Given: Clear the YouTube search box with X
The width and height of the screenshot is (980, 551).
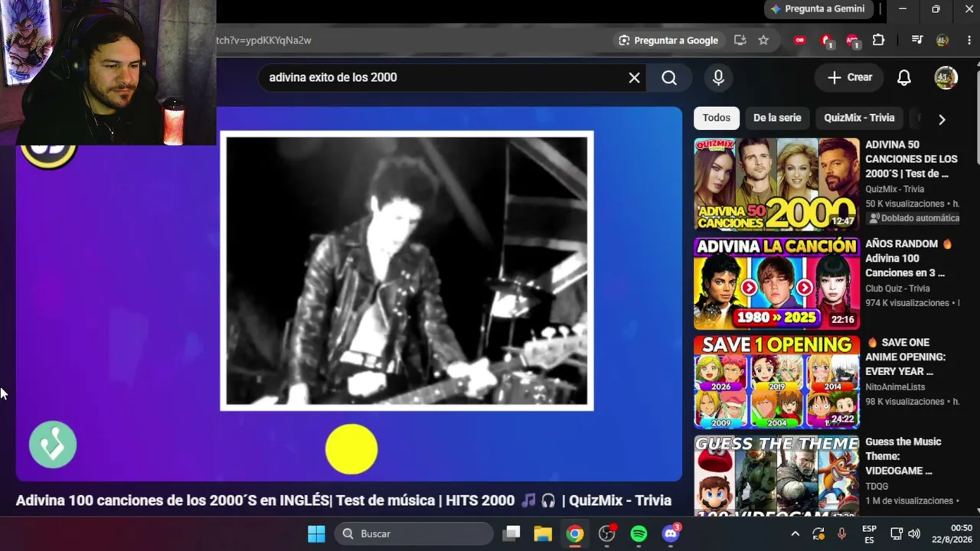Looking at the screenshot, I should tap(634, 77).
